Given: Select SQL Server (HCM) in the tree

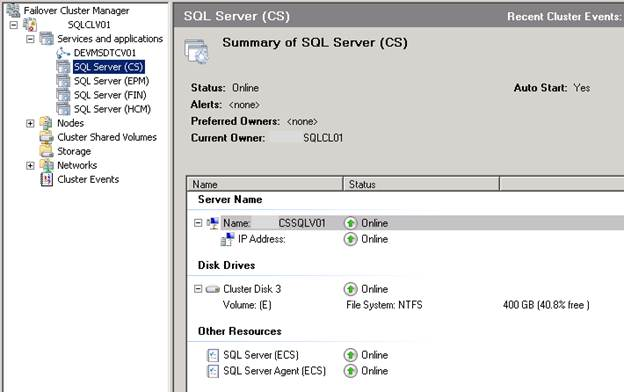Looking at the screenshot, I should tap(112, 109).
